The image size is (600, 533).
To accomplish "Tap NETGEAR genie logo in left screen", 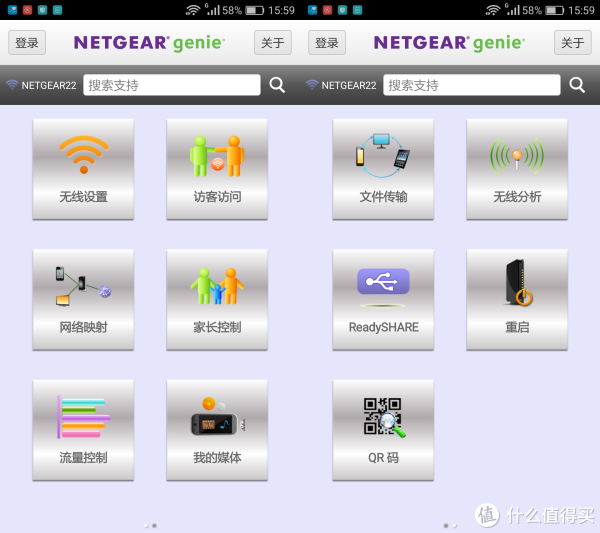I will click(149, 42).
